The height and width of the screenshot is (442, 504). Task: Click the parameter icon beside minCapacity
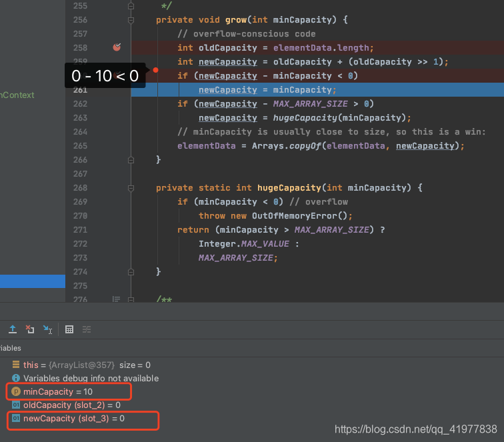pos(16,391)
